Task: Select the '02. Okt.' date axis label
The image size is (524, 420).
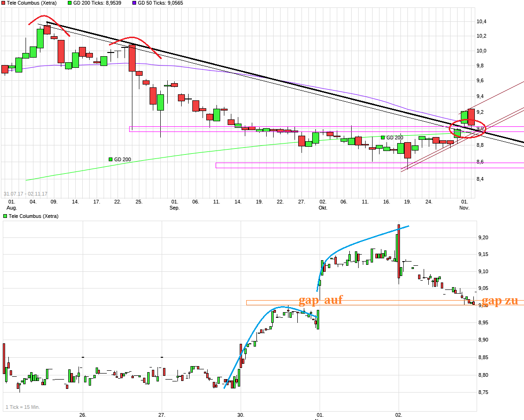Action: coord(323,205)
